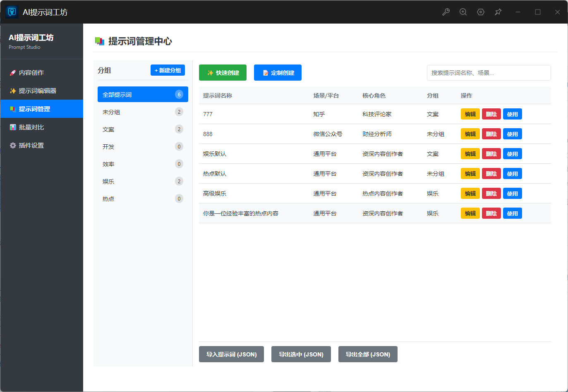
Task: Focus the 搜索提示词名称 search field
Action: [x=489, y=73]
